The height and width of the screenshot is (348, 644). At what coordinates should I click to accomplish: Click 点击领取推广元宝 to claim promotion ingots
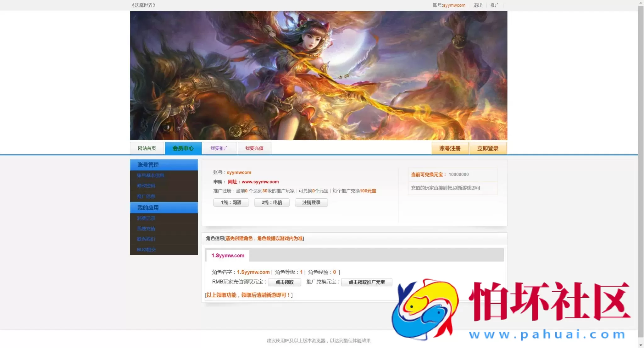coord(367,282)
